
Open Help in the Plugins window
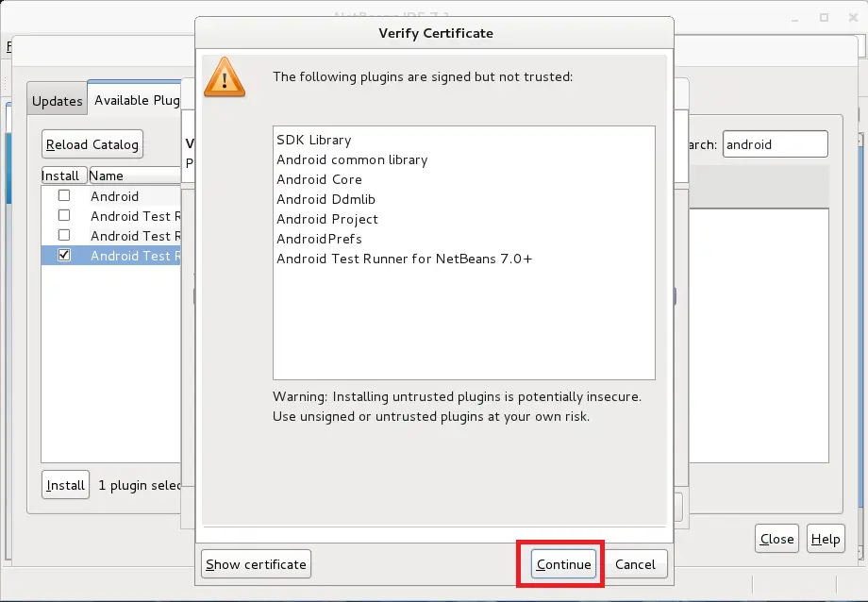(826, 539)
